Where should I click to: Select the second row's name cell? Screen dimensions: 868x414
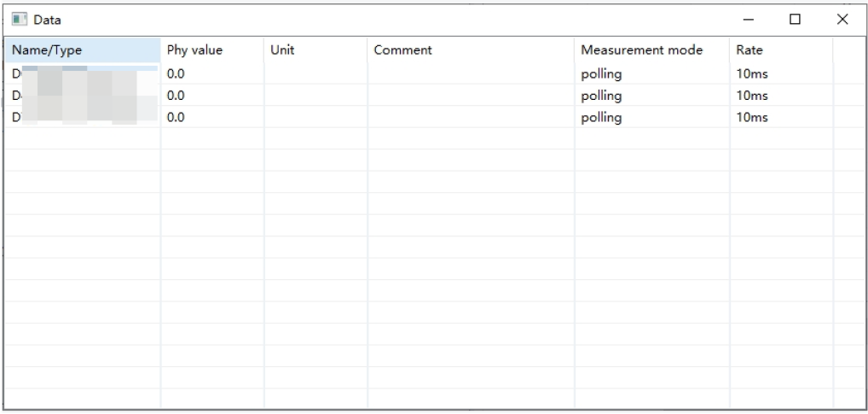pos(83,96)
